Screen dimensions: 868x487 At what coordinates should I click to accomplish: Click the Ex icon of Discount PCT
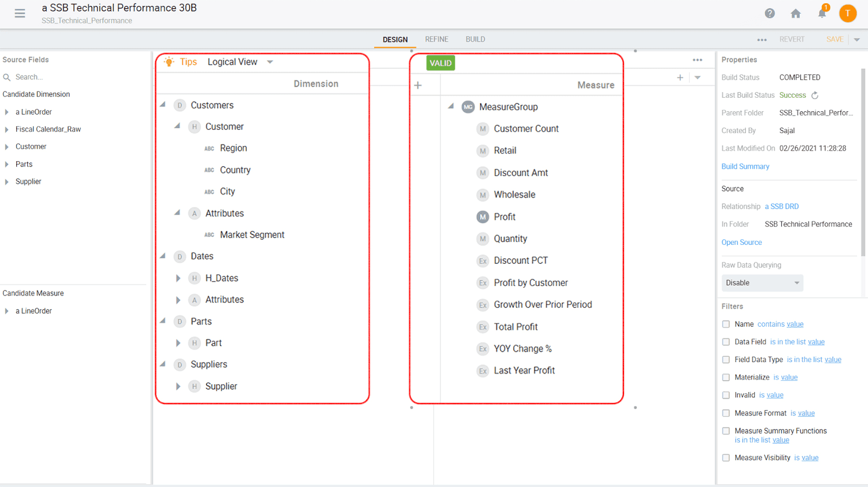pyautogui.click(x=483, y=261)
